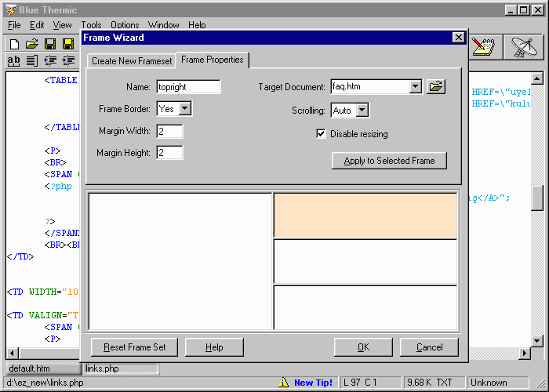Browse target document with folder icon

436,86
